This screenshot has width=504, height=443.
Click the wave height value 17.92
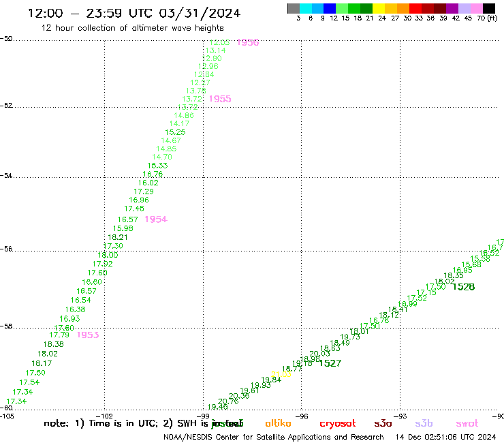click(x=103, y=264)
